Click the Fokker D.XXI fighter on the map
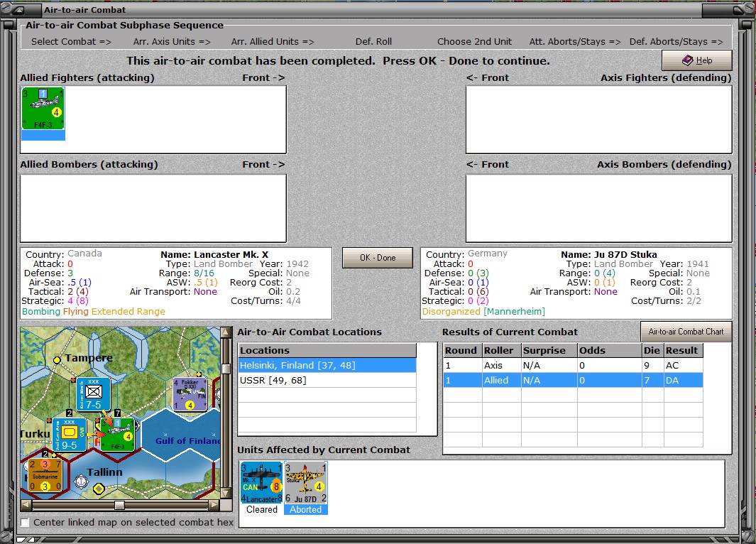The height and width of the screenshot is (544, 756). (190, 394)
